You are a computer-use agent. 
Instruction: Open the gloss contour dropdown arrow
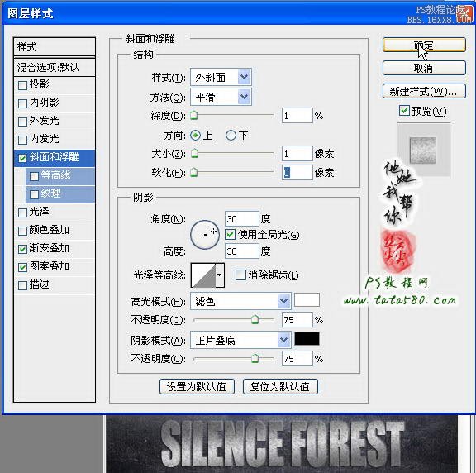pyautogui.click(x=220, y=275)
